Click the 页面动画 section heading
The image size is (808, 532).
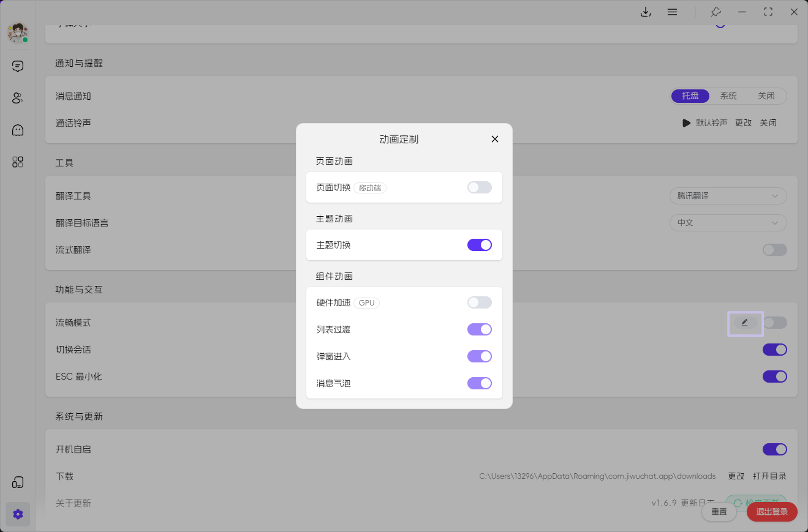pos(334,161)
